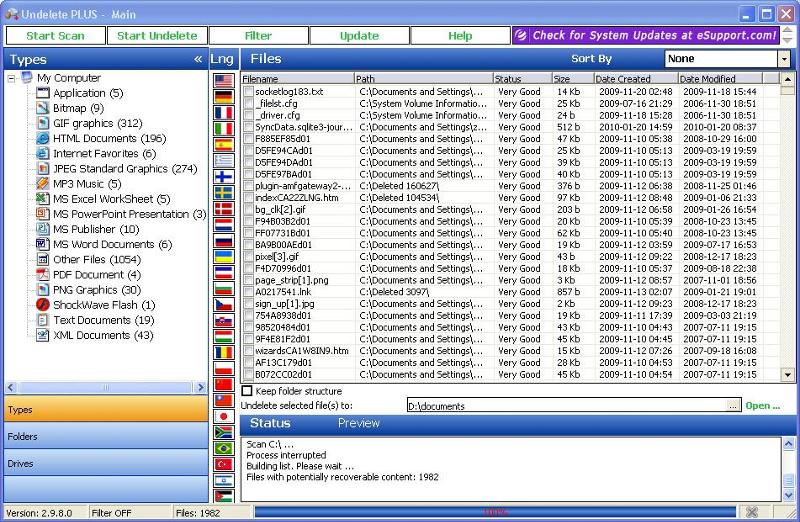Select the checkbox for indexCA222LNG.htm

pyautogui.click(x=248, y=197)
